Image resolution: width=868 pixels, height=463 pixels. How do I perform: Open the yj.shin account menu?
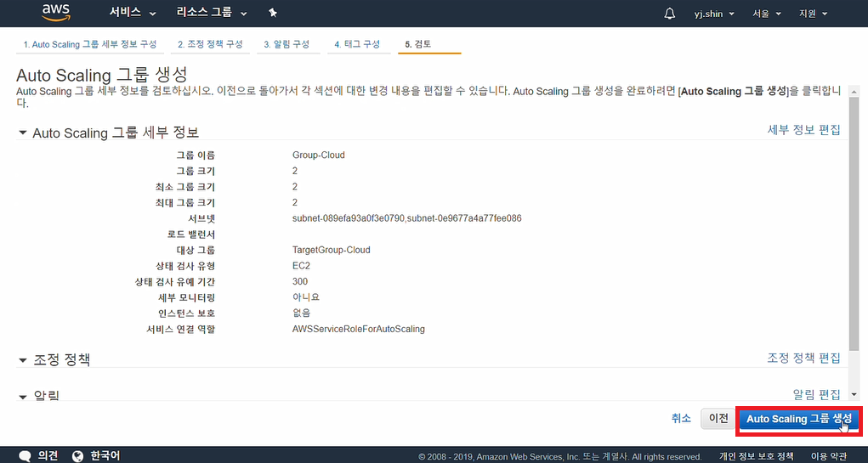[x=714, y=14]
